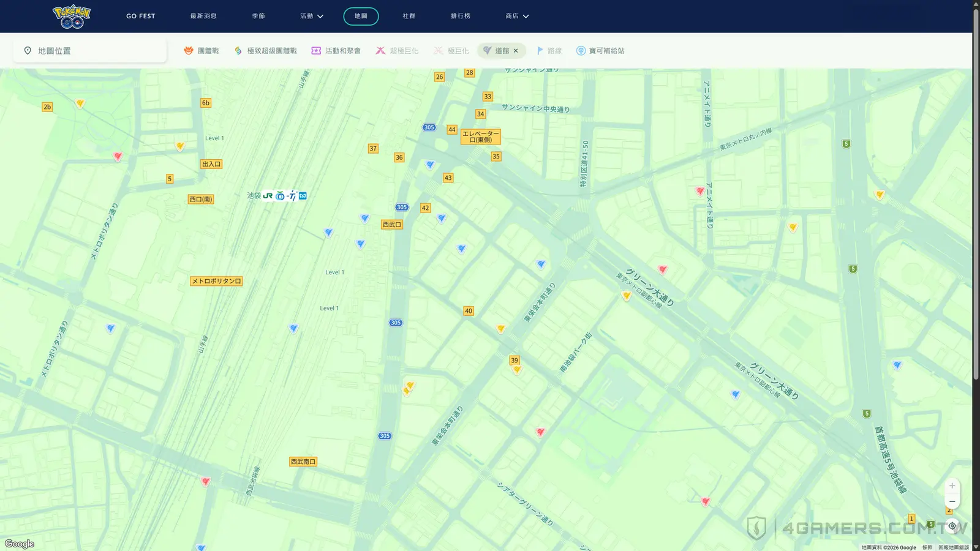
Task: Enable the 極巨化 filter label
Action: pos(458,51)
